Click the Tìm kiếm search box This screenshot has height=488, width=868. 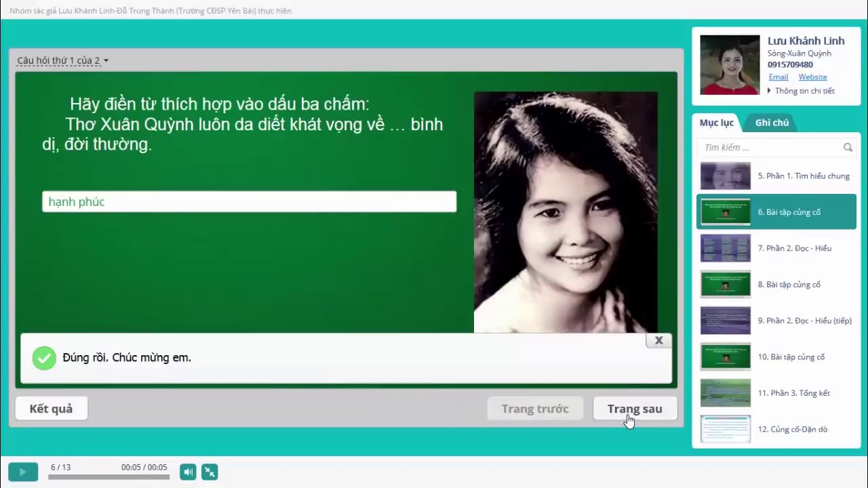tap(770, 147)
